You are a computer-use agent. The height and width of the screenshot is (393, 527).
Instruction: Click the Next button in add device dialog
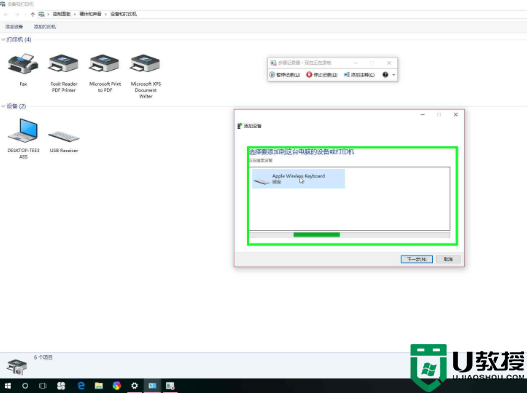pos(417,259)
